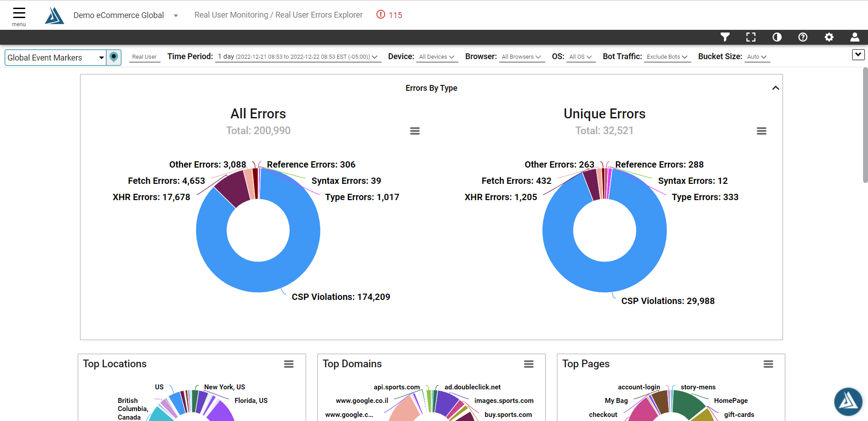Collapse the Errors By Type panel
Image resolution: width=868 pixels, height=421 pixels.
(776, 88)
